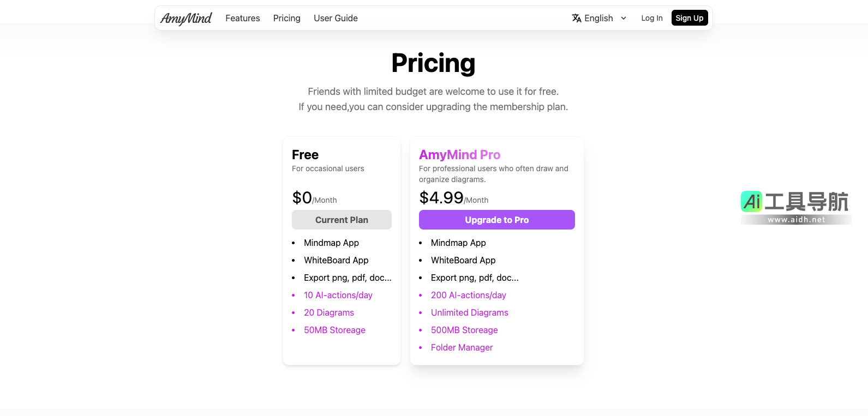Click the Unlimited Diagrams feature text
Screen dimensions: 868x416
click(469, 312)
